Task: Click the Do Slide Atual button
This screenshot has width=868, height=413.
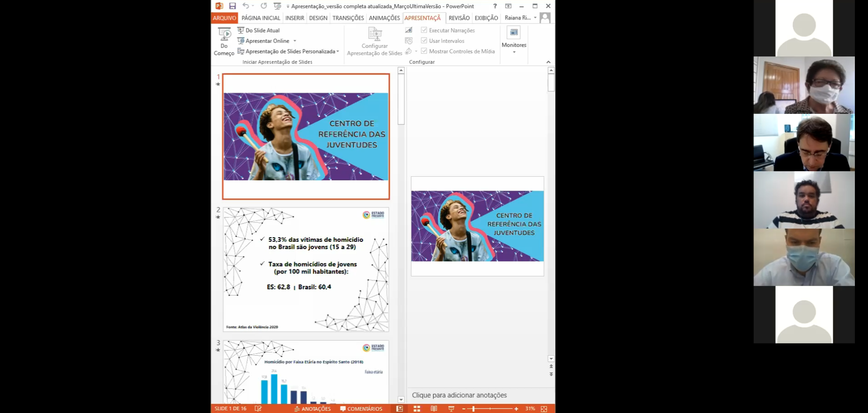Action: tap(262, 30)
